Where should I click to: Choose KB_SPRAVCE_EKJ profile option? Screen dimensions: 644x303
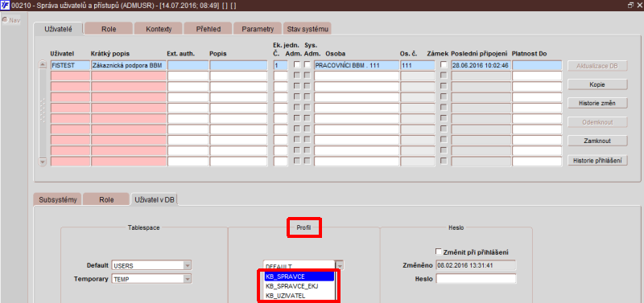point(299,286)
